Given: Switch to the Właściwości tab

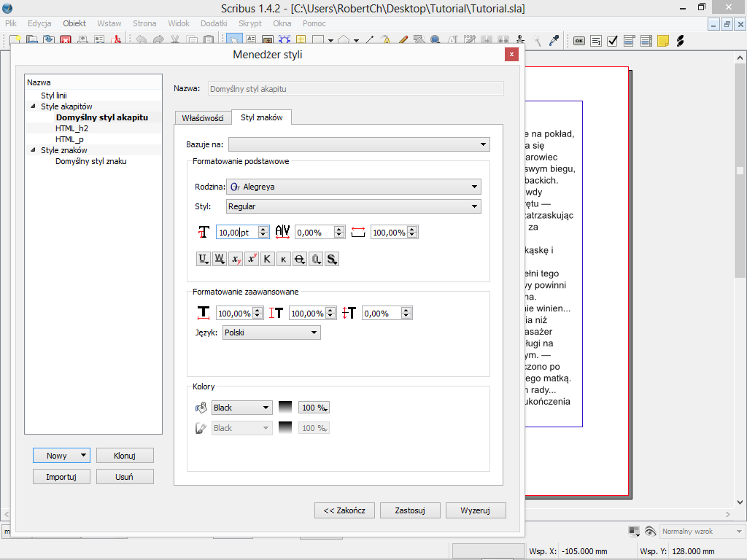Looking at the screenshot, I should [203, 118].
